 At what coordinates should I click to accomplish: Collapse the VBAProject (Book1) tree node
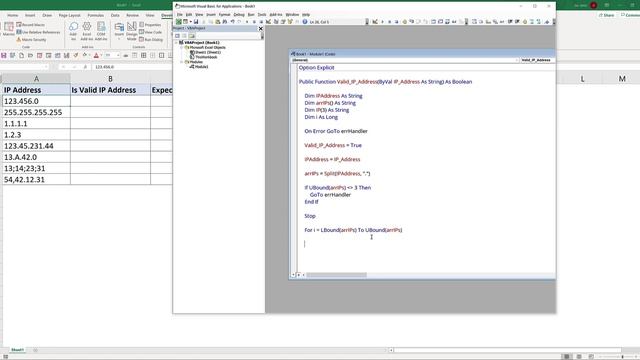177,42
